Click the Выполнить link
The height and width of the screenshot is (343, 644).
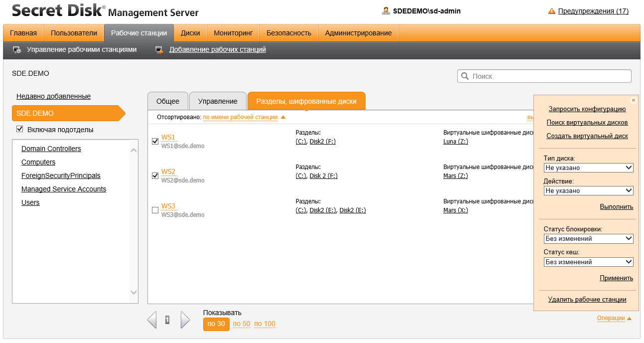617,206
